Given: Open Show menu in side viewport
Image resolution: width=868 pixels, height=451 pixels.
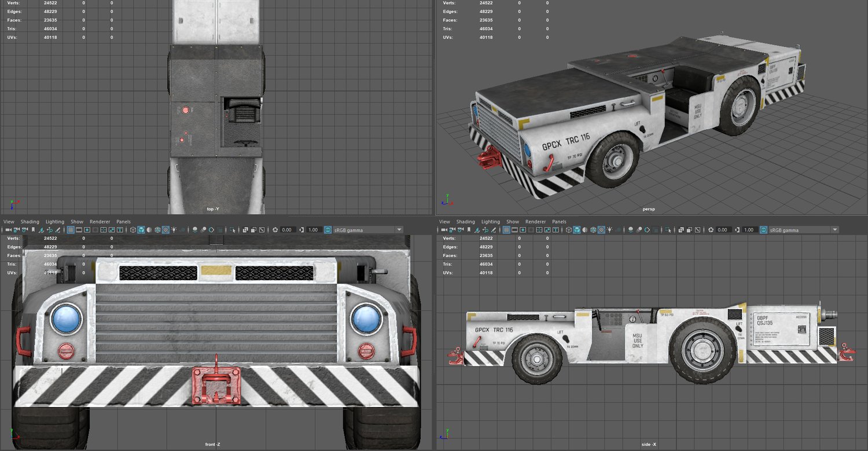Looking at the screenshot, I should [x=513, y=222].
